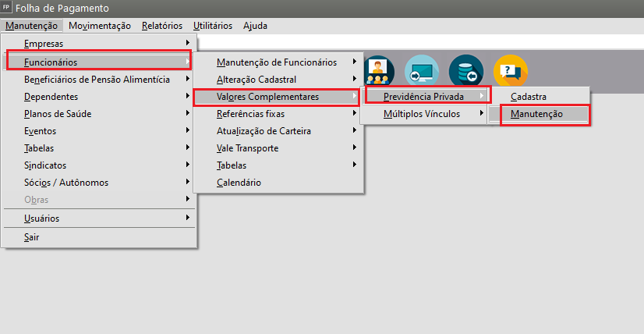Click the monitor export toolbar icon
Image resolution: width=644 pixels, height=334 pixels.
point(422,72)
